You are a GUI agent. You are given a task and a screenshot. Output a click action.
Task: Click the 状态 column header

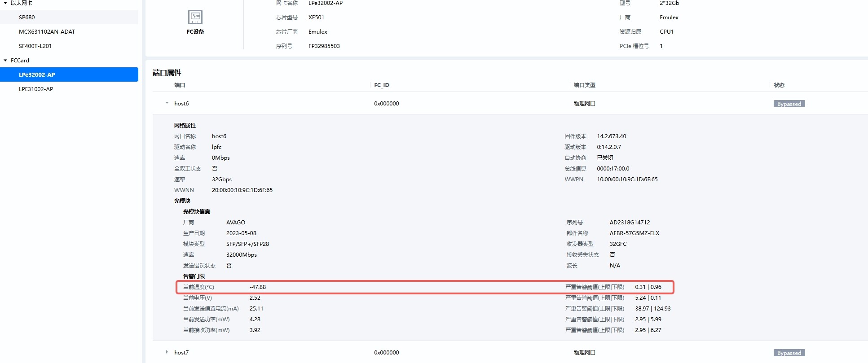(779, 85)
